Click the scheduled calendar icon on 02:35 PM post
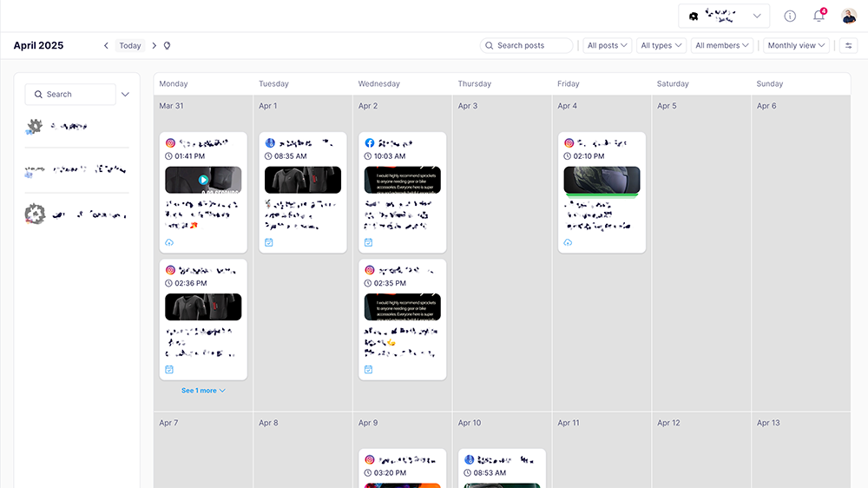868x488 pixels. [369, 369]
